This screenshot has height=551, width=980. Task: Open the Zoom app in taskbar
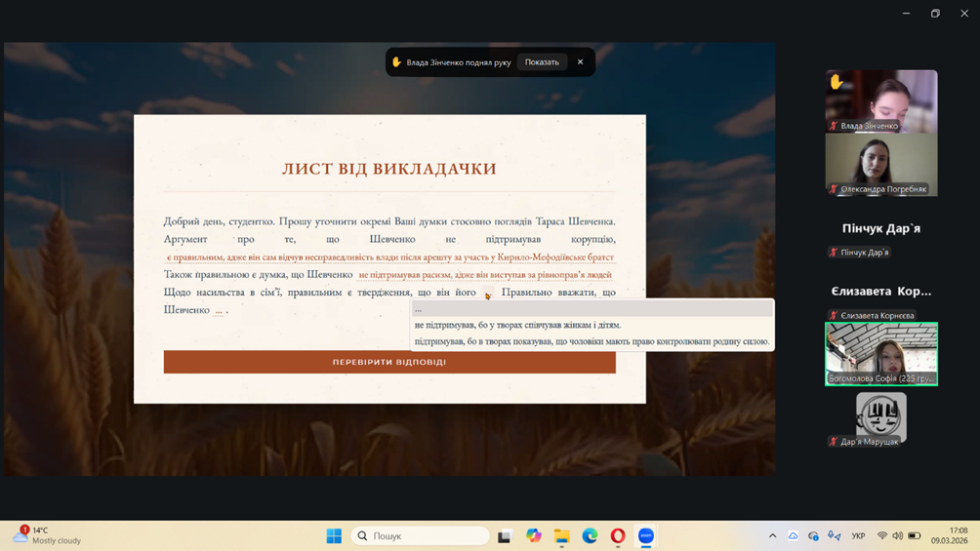pos(645,535)
